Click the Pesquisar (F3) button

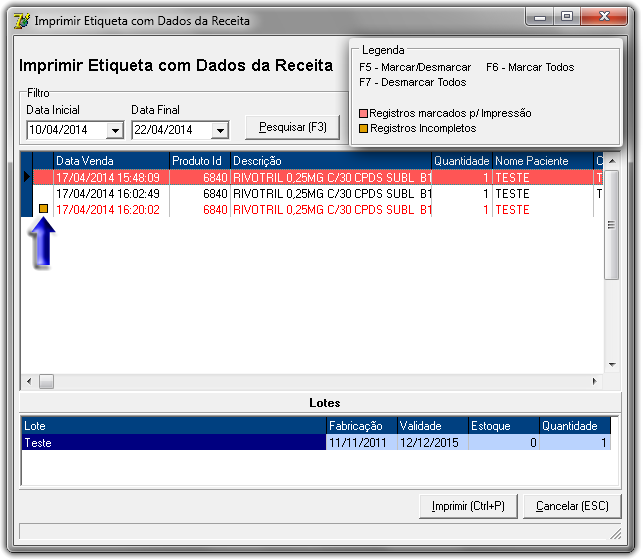point(292,127)
